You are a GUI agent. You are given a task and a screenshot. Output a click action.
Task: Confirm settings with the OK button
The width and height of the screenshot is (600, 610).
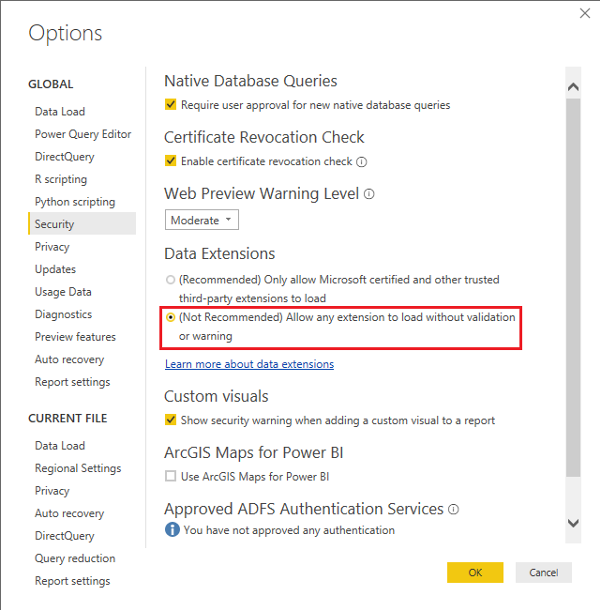click(x=475, y=572)
